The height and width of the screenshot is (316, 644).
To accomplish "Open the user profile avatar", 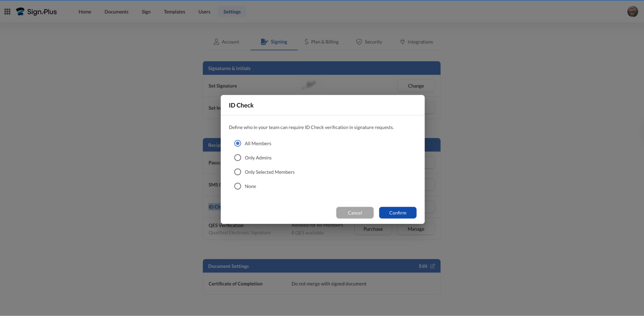I will (x=632, y=12).
